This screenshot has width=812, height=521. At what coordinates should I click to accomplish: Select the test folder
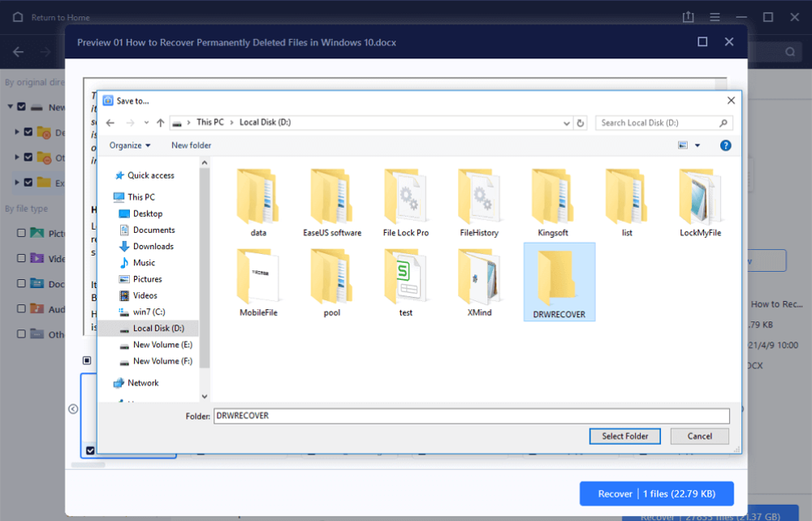coord(406,282)
